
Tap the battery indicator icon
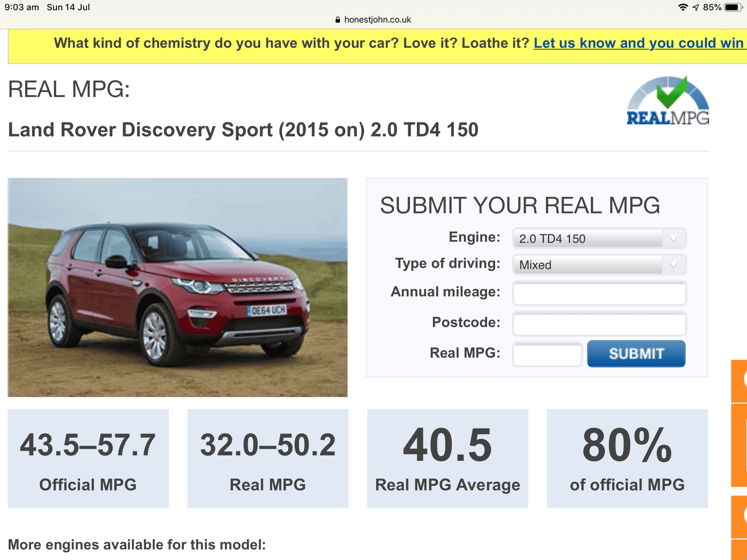733,7
